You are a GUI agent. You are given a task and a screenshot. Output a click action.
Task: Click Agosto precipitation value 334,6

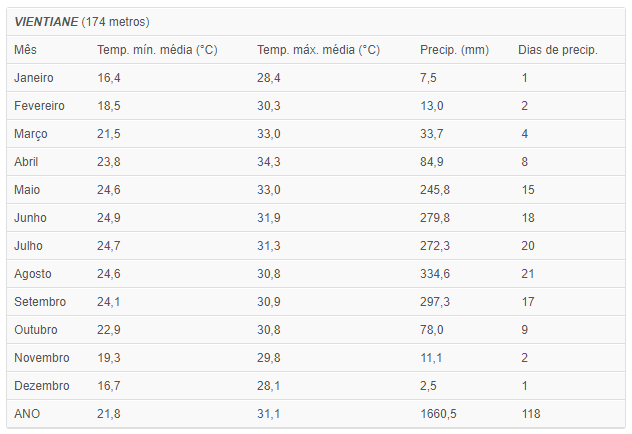pyautogui.click(x=434, y=274)
